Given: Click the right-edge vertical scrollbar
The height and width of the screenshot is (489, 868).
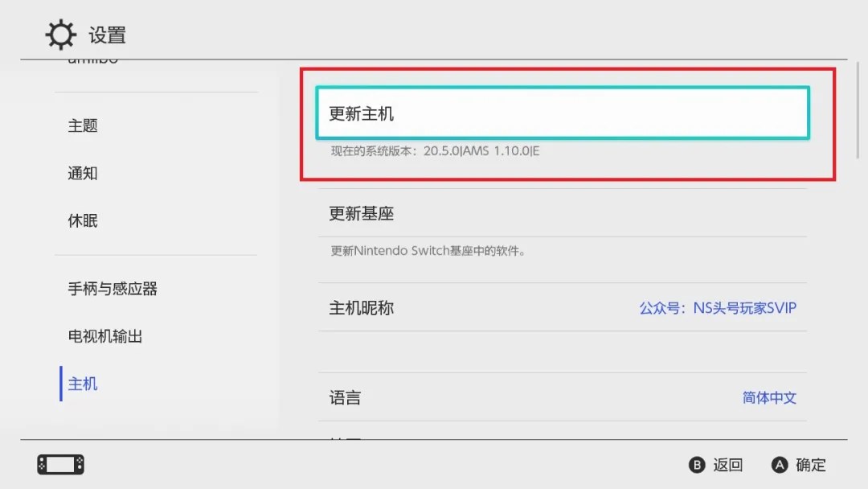Looking at the screenshot, I should pyautogui.click(x=858, y=109).
